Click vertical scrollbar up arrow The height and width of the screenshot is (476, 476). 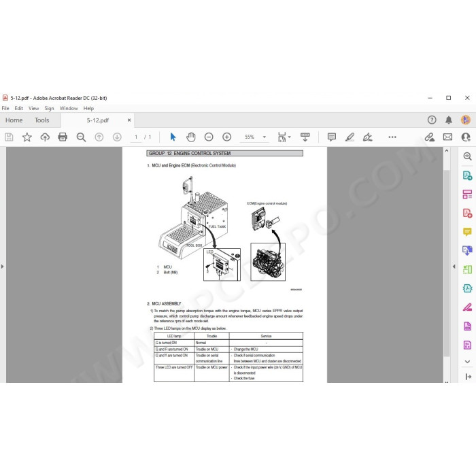[447, 150]
